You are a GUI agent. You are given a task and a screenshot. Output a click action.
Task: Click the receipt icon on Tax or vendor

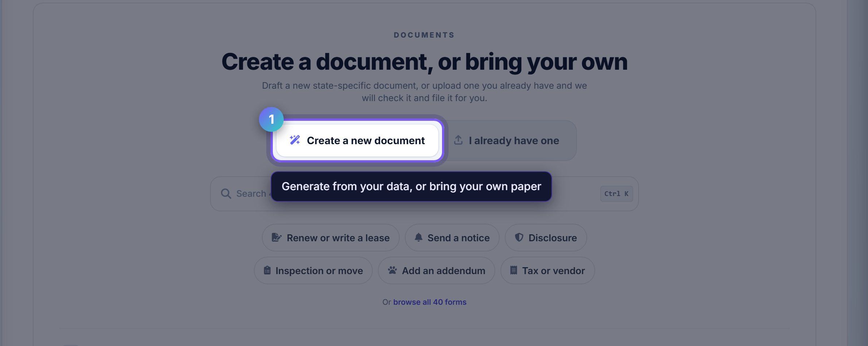click(x=514, y=270)
